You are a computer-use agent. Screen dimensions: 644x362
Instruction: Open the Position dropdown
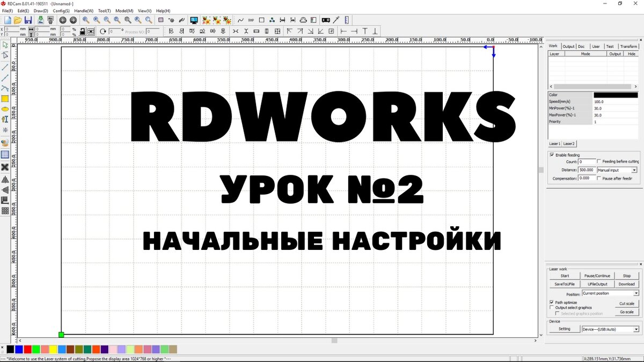636,293
